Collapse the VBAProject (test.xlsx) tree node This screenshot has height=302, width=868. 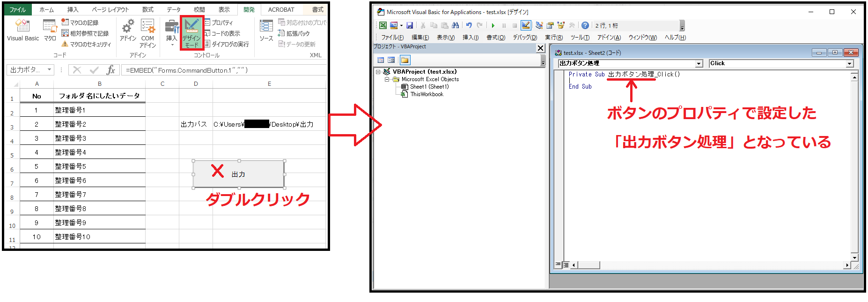(x=378, y=72)
